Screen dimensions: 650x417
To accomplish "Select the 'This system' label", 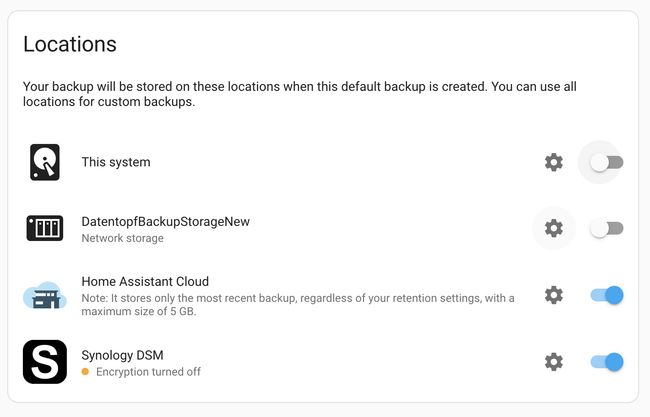I will point(116,162).
